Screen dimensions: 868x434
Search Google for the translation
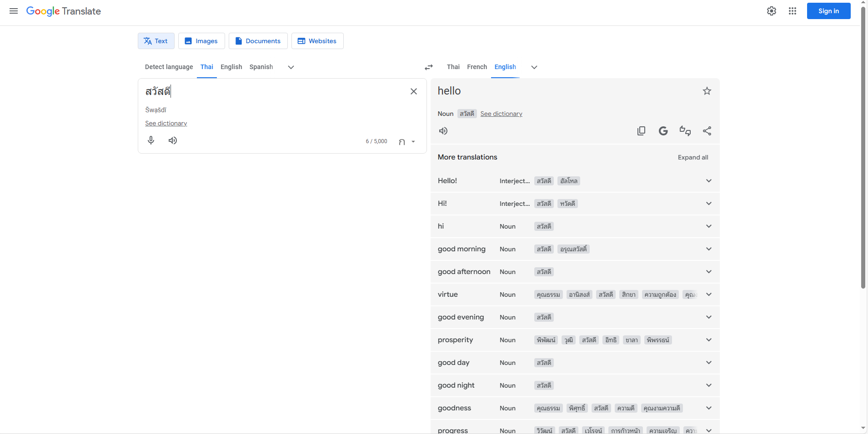point(663,131)
